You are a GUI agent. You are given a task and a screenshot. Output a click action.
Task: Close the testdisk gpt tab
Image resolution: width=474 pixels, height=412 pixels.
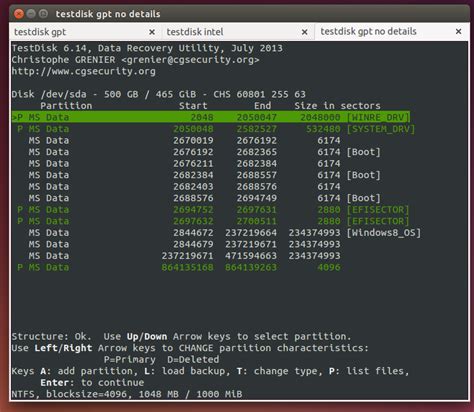[152, 32]
